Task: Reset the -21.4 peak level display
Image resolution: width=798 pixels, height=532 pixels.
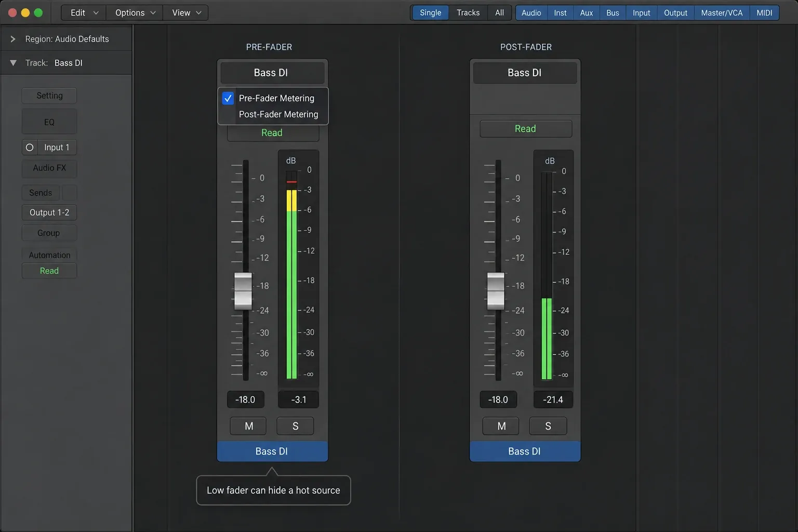Action: (553, 400)
